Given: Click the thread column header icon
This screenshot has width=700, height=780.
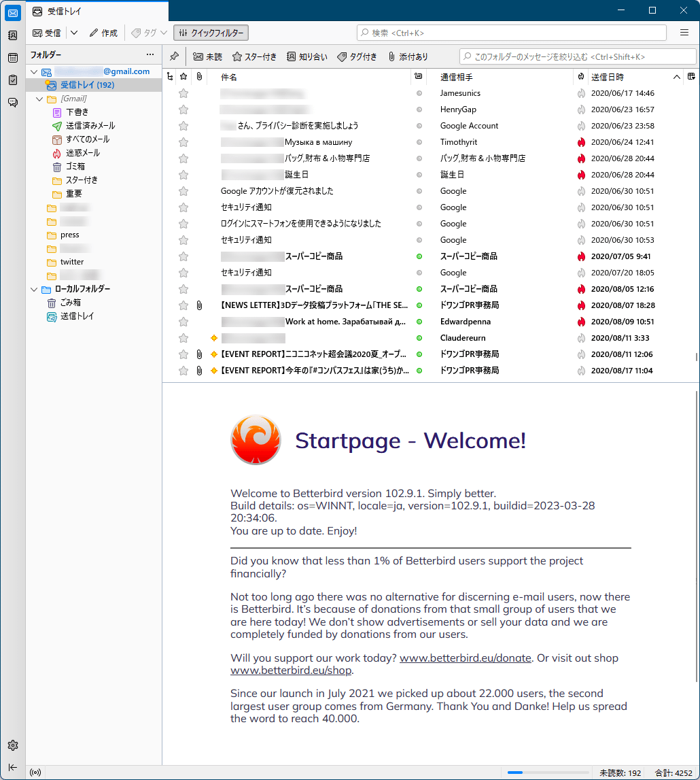Looking at the screenshot, I should pyautogui.click(x=170, y=77).
